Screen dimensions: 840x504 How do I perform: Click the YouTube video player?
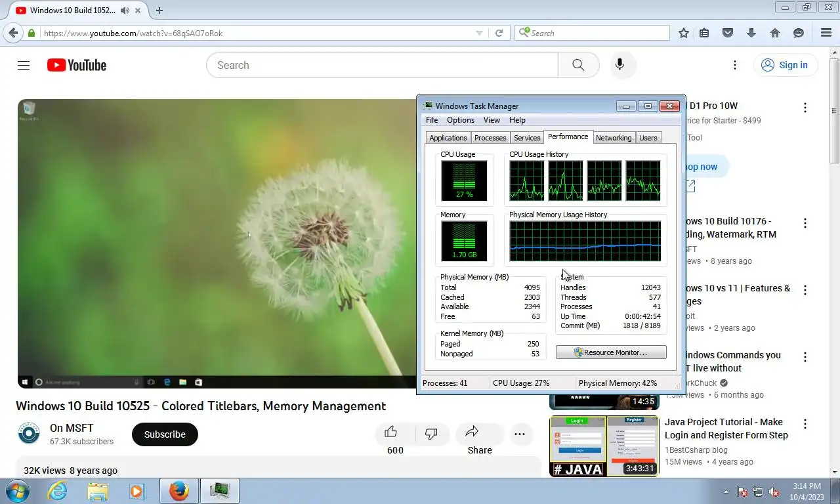[x=217, y=243]
